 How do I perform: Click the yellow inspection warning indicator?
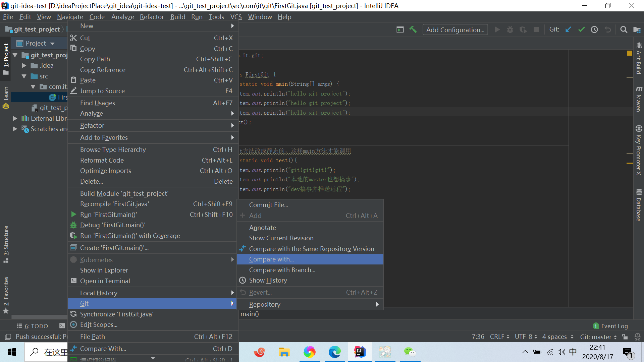point(630,53)
